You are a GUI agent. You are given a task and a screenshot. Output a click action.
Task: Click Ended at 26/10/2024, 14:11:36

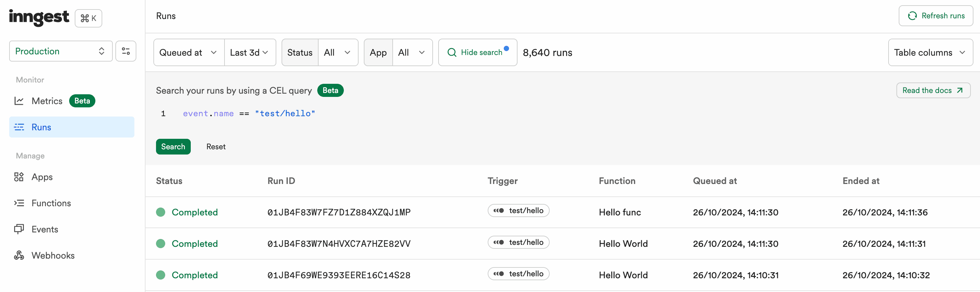click(885, 212)
